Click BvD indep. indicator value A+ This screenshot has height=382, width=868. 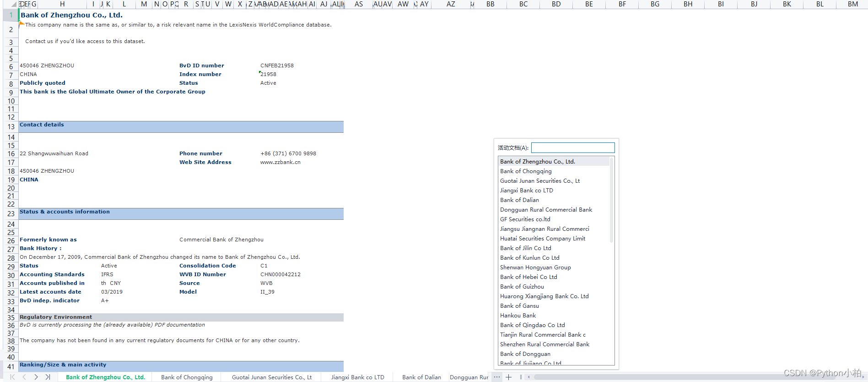point(105,300)
